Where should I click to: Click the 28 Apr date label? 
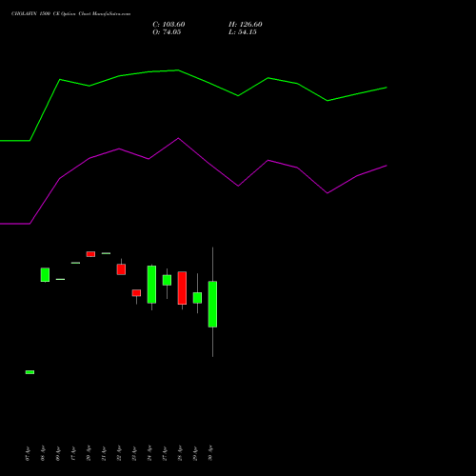tap(180, 454)
